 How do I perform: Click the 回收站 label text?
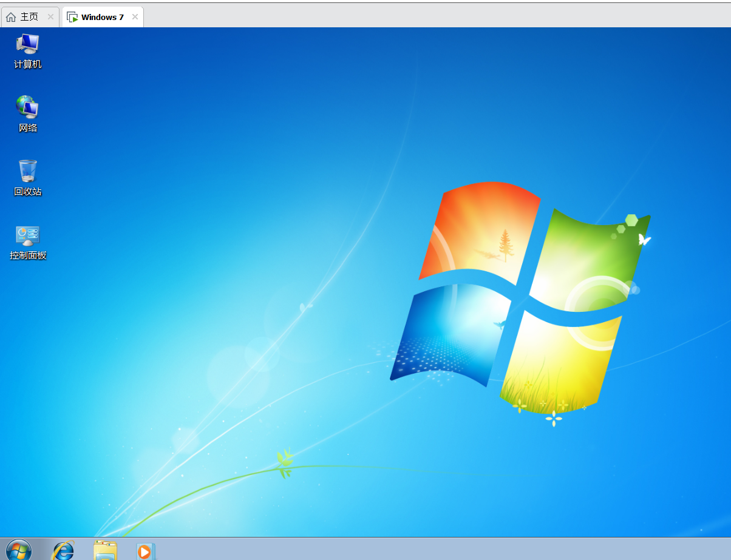(28, 191)
